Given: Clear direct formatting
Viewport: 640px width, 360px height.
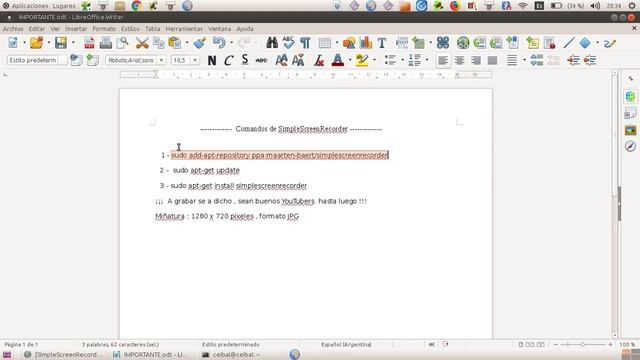Looking at the screenshot, I should 319,60.
